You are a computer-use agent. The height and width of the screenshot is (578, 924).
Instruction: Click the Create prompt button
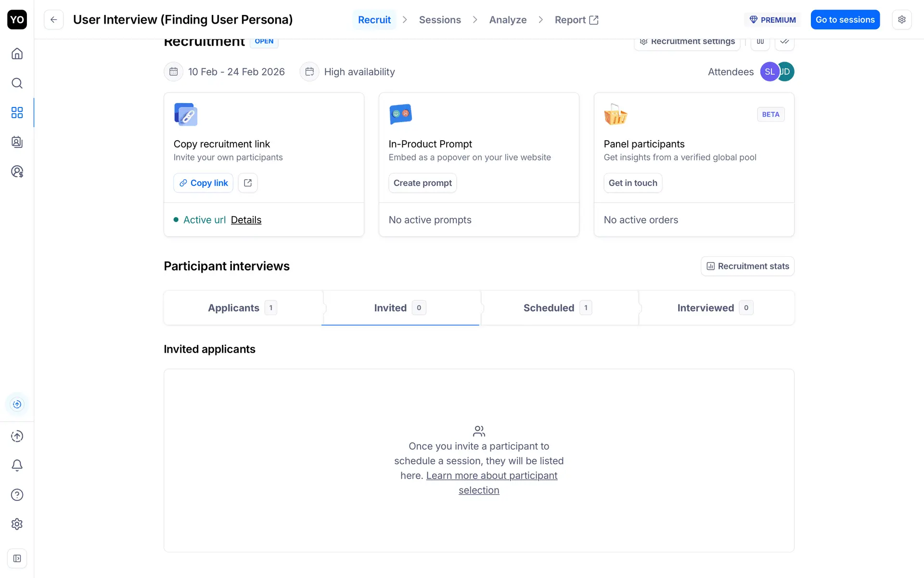coord(423,183)
